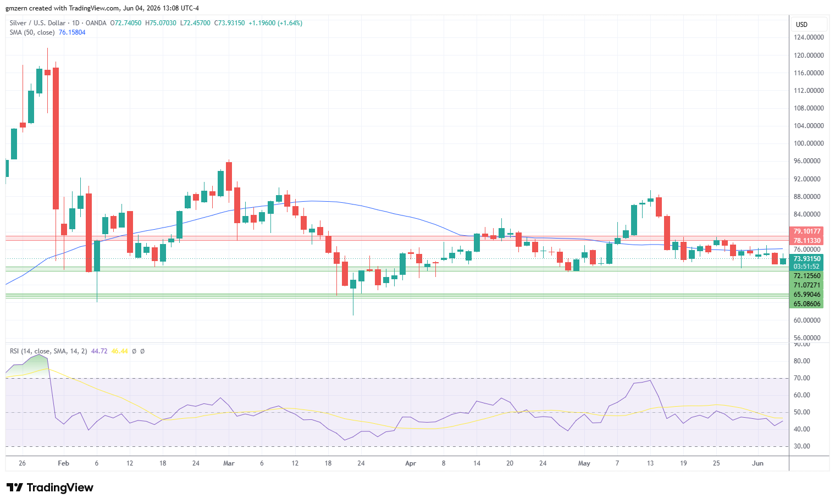Click the RSI scale label 50.00

click(802, 412)
